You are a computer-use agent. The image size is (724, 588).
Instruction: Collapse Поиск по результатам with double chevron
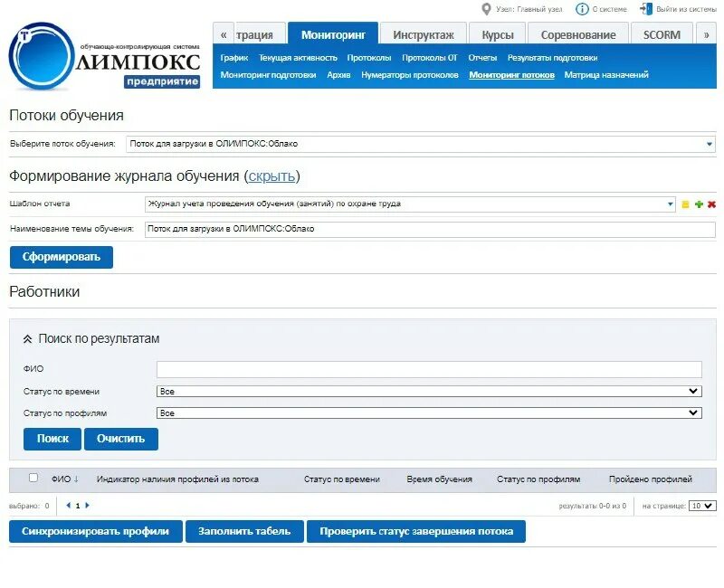25,338
